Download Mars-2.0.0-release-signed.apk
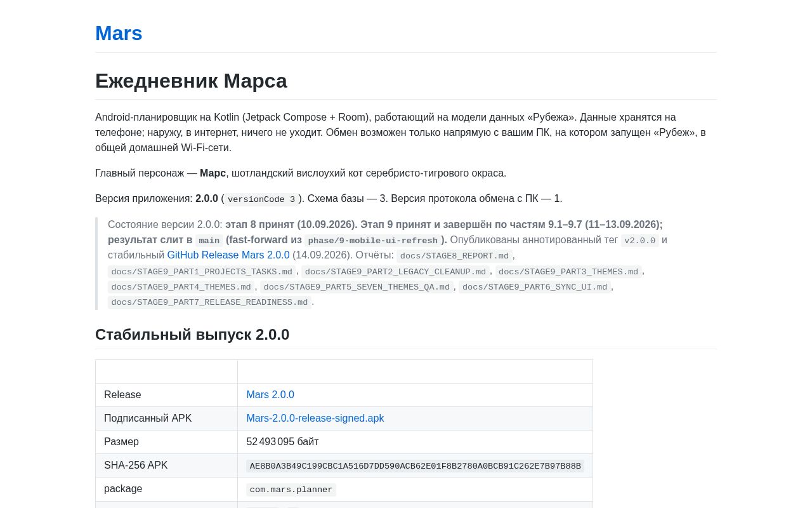Image resolution: width=812 pixels, height=508 pixels. [315, 418]
